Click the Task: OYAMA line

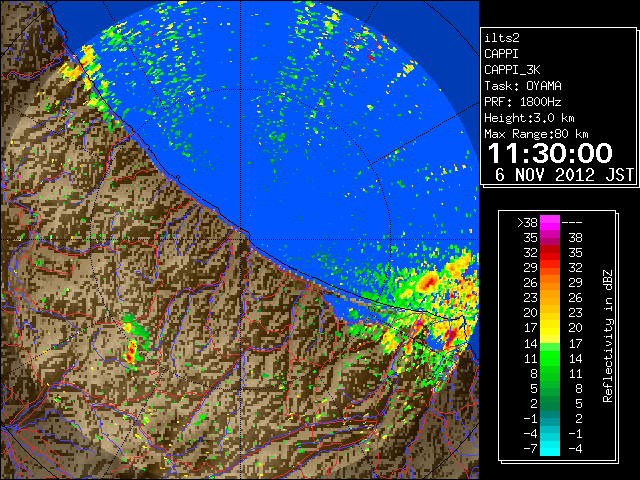pyautogui.click(x=523, y=86)
